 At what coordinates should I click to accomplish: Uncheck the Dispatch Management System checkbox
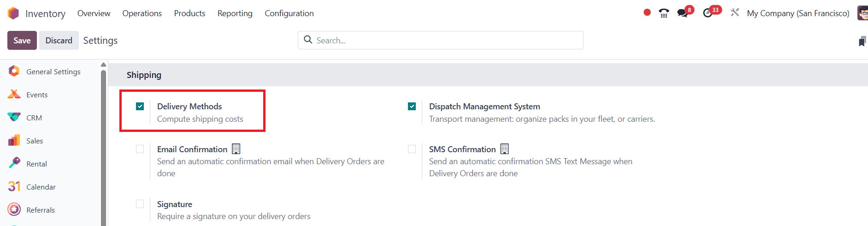point(412,107)
